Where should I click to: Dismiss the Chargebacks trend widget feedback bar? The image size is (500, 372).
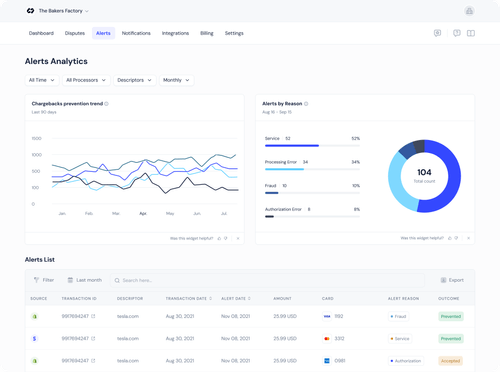pyautogui.click(x=238, y=238)
